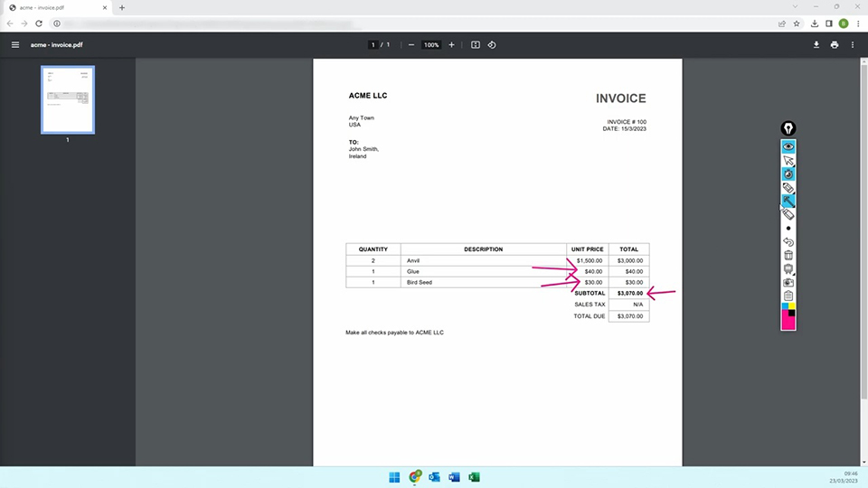
Task: Select the page 1 thumbnail
Action: (68, 99)
